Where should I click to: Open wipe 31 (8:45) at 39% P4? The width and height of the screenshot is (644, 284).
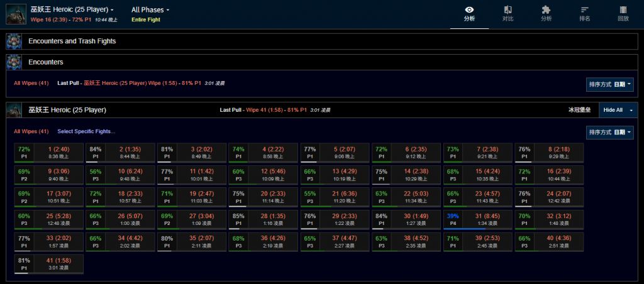click(478, 219)
